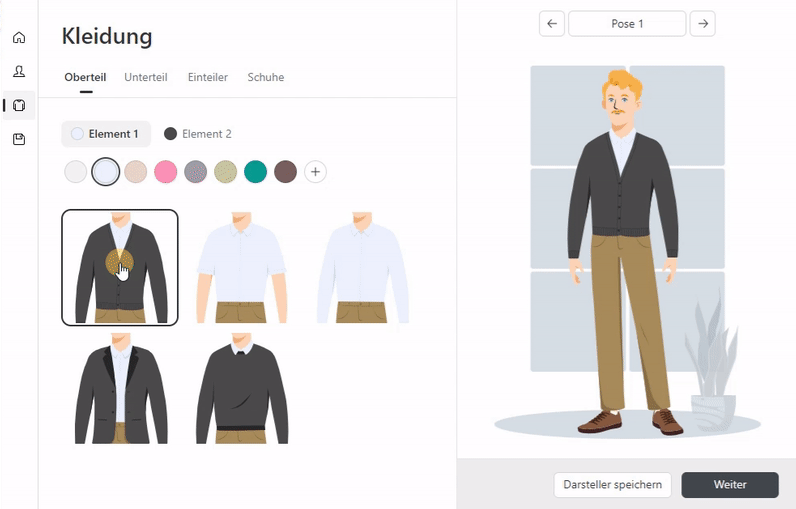Switch to the Unterteil tab

145,78
